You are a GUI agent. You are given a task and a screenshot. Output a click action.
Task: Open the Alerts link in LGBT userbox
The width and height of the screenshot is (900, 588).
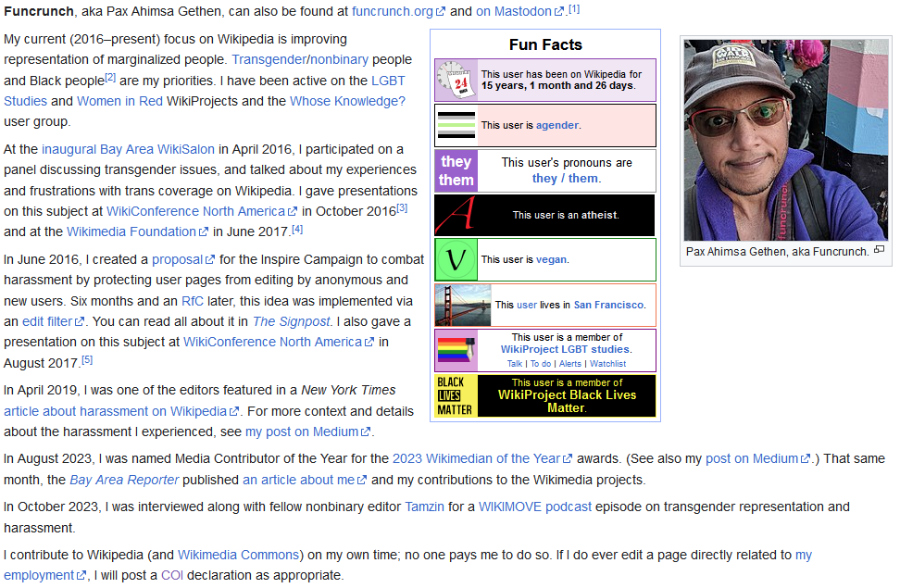(x=570, y=364)
